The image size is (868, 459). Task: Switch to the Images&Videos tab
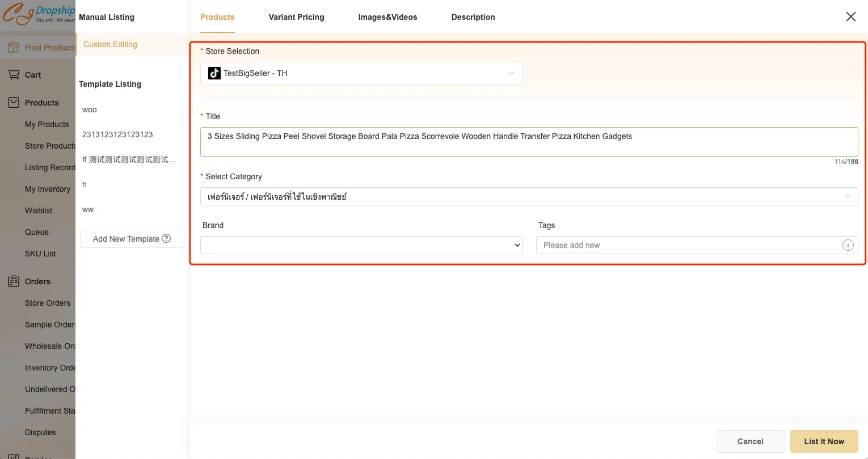coord(387,17)
